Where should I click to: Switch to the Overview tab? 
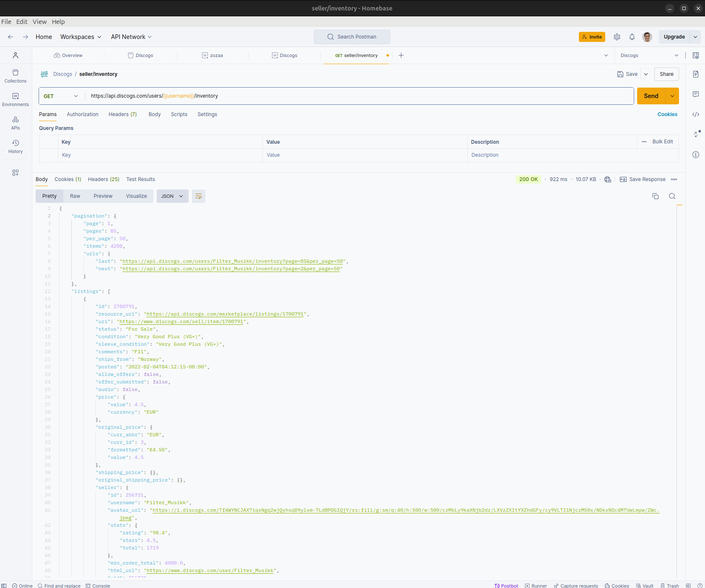pos(68,55)
